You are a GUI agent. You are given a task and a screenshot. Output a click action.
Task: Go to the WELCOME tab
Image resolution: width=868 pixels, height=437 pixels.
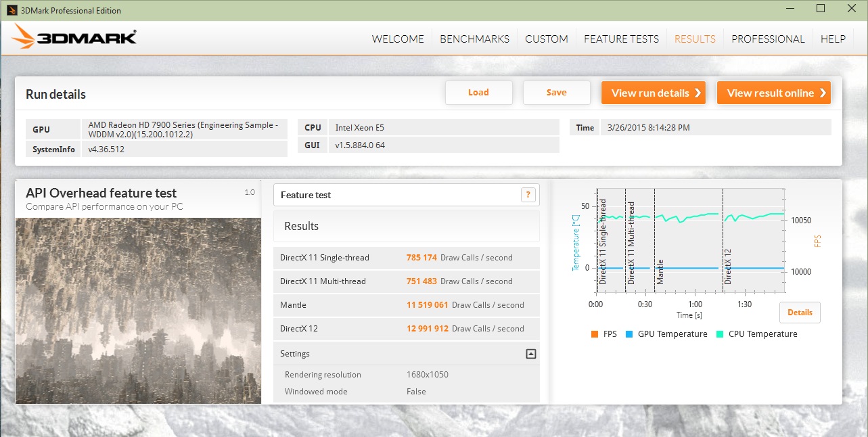click(398, 39)
